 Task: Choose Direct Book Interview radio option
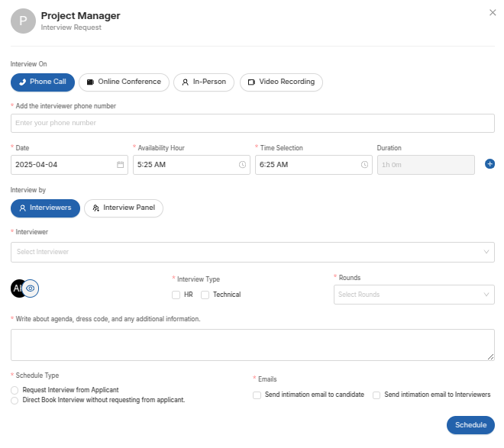(15, 400)
